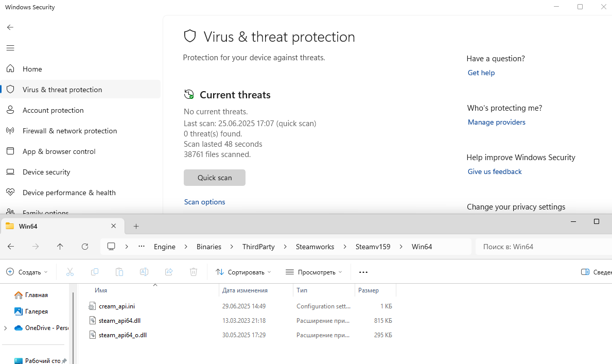
Task: Open the Просмотреть view dropdown
Action: tap(314, 272)
